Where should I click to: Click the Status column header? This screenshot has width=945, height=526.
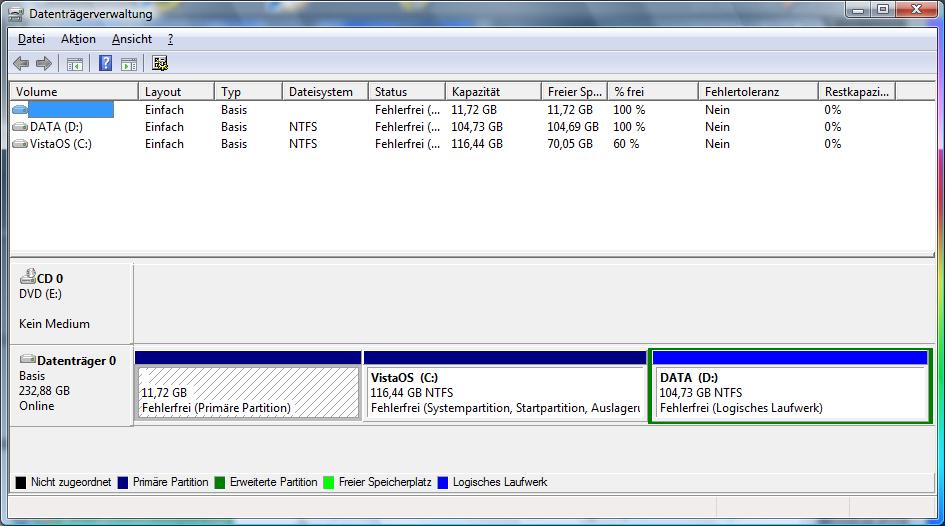pyautogui.click(x=405, y=92)
